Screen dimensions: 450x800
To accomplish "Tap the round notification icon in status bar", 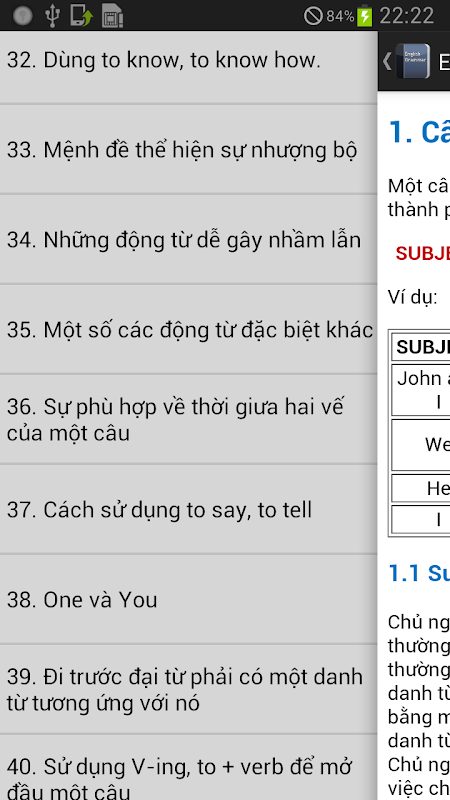I will click(x=22, y=16).
